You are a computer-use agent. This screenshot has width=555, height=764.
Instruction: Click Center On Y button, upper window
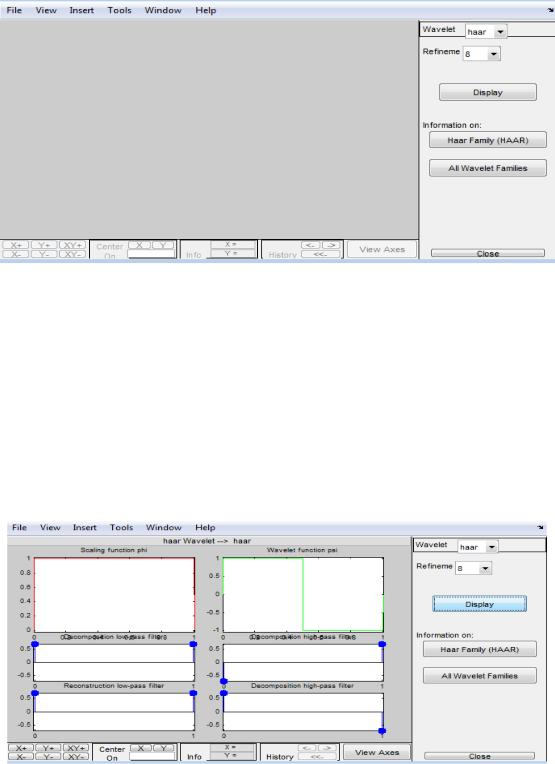pos(163,245)
